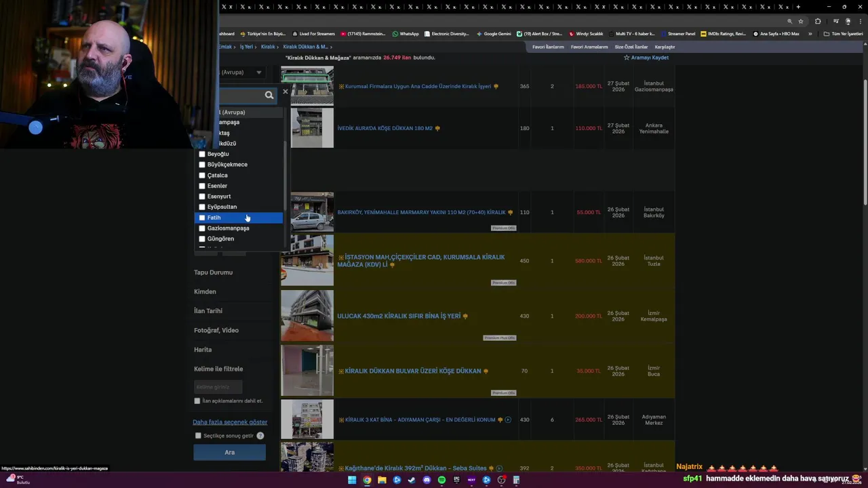This screenshot has width=868, height=488.
Task: Open the Rammstein YouTube bookmark
Action: pos(363,33)
